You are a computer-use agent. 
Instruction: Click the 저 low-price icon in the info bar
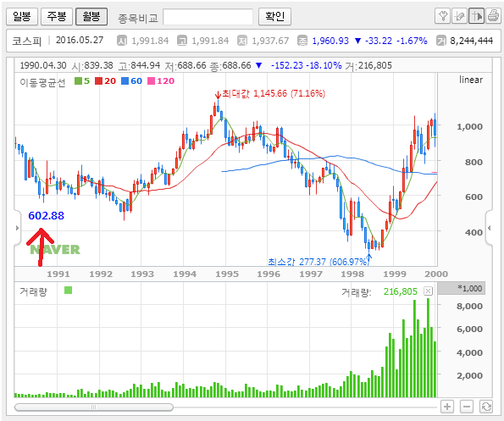coord(242,41)
